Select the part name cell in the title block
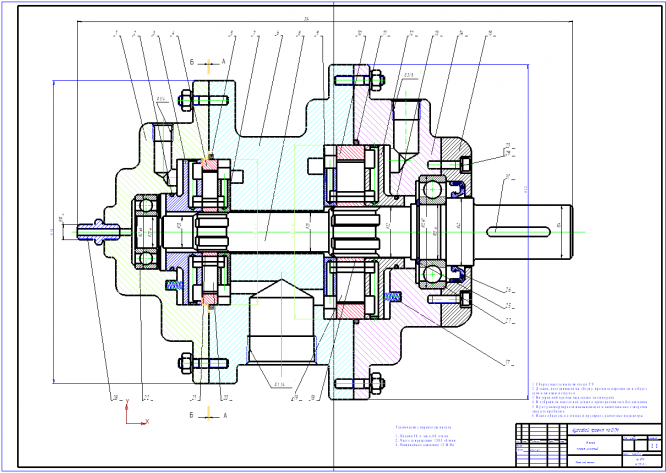Image resolution: width=666 pixels, height=473 pixels. pyautogui.click(x=595, y=446)
